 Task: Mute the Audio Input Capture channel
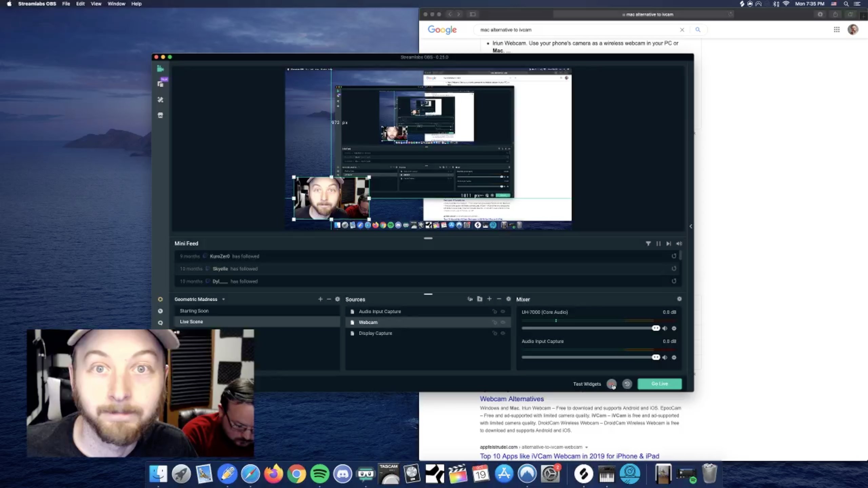click(x=665, y=357)
